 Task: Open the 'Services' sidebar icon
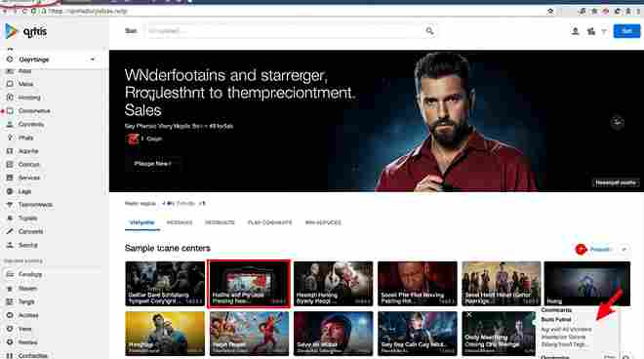click(10, 178)
